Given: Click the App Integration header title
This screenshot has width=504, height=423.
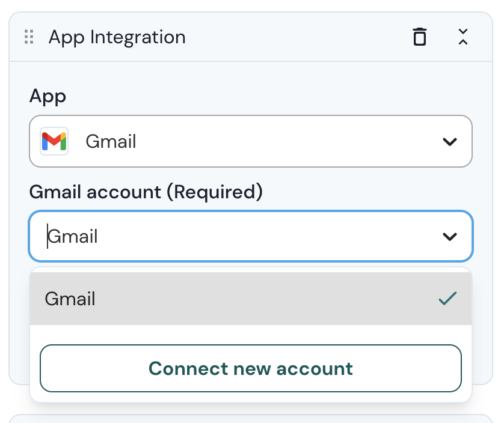Looking at the screenshot, I should 117,37.
